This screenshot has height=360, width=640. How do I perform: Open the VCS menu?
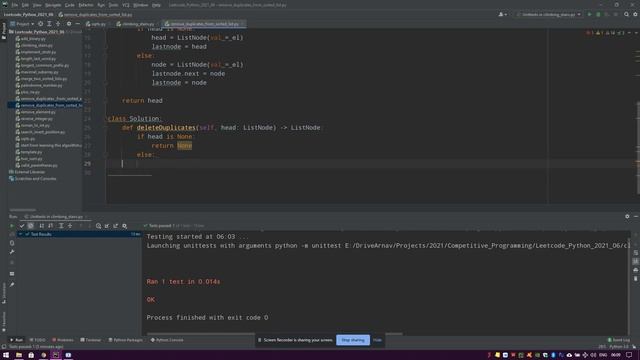click(x=126, y=5)
